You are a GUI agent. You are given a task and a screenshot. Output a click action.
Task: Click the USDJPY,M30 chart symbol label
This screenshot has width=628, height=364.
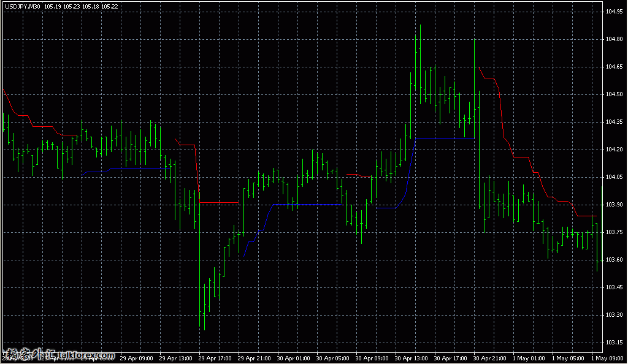23,6
